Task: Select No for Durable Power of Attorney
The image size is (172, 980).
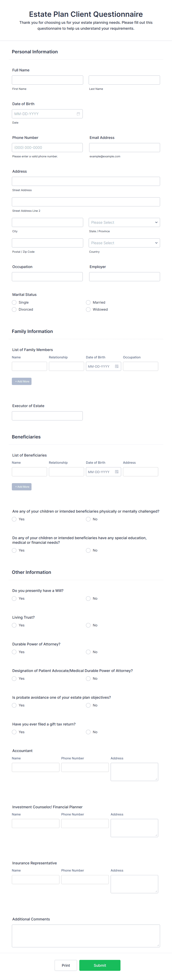Action: pyautogui.click(x=88, y=652)
